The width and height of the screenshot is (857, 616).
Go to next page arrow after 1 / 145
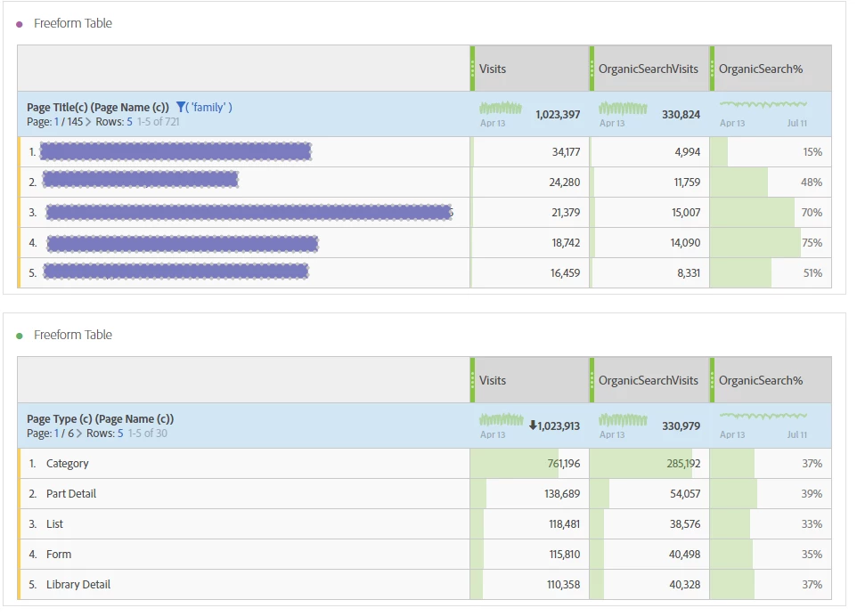coord(88,122)
